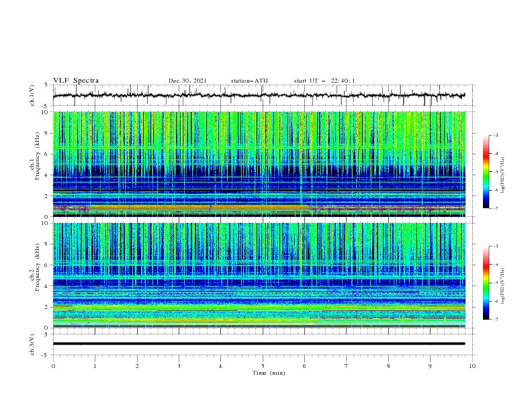
Task: Click the '-4' tick on ch.2 color bar
Action: pos(495,265)
